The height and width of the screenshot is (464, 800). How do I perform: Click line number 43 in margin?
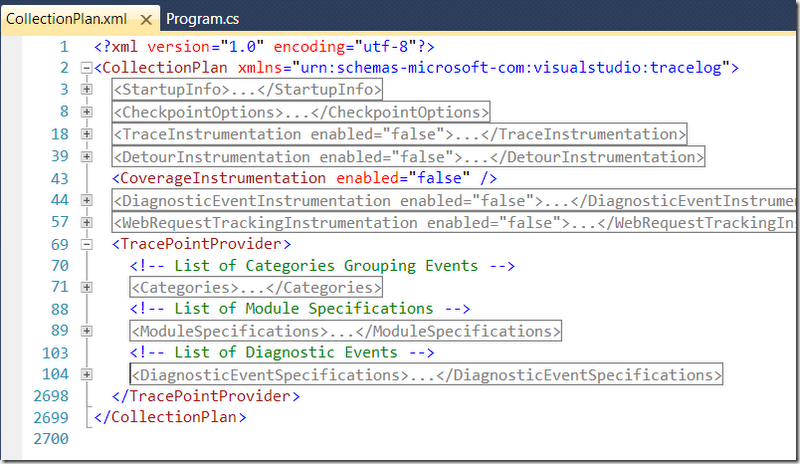(60, 179)
